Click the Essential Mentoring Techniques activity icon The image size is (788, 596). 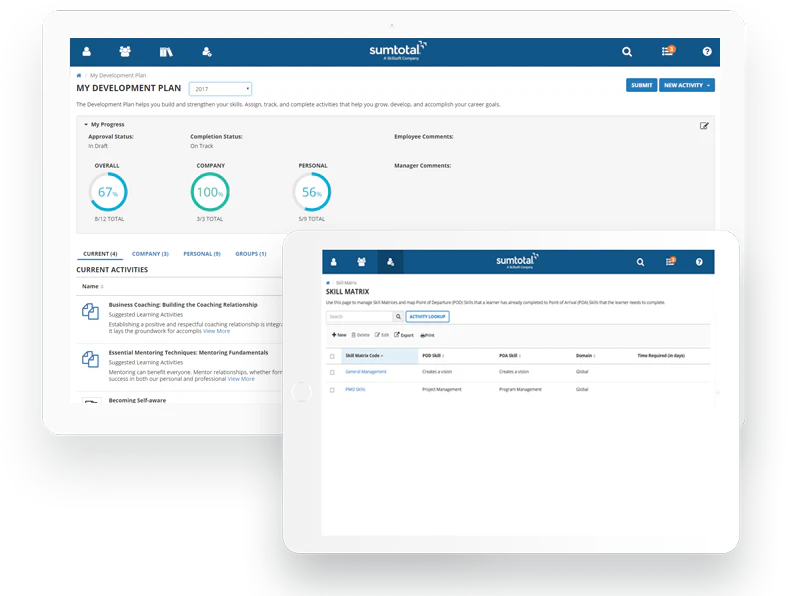pyautogui.click(x=90, y=359)
